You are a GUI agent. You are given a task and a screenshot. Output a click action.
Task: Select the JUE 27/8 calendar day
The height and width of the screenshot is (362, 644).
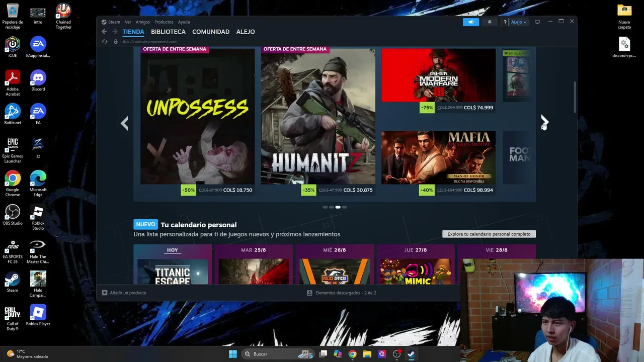[x=416, y=250]
